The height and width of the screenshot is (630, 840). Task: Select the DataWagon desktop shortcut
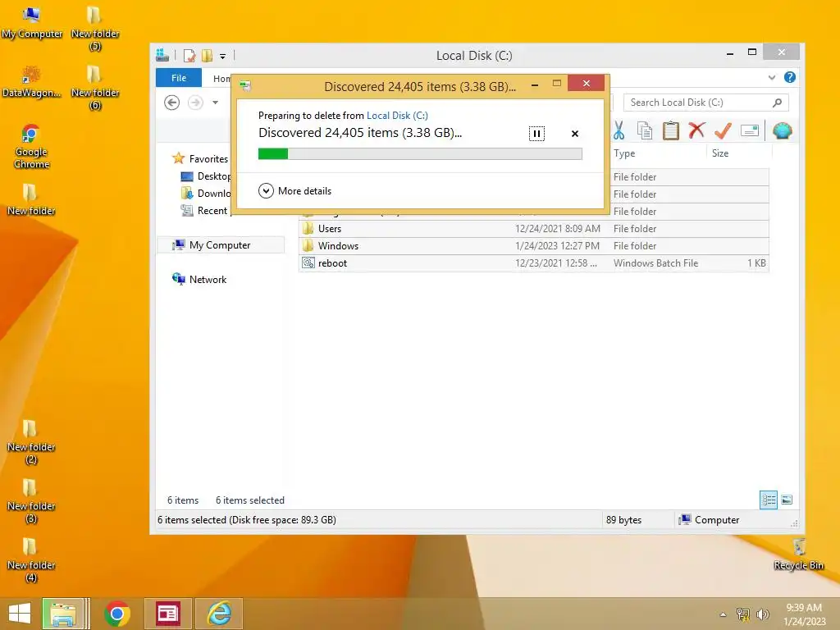pyautogui.click(x=31, y=81)
